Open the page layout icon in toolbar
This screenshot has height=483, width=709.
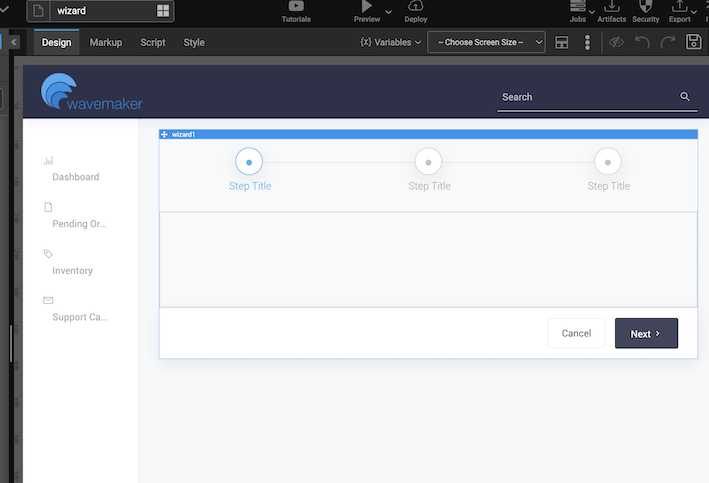click(562, 43)
